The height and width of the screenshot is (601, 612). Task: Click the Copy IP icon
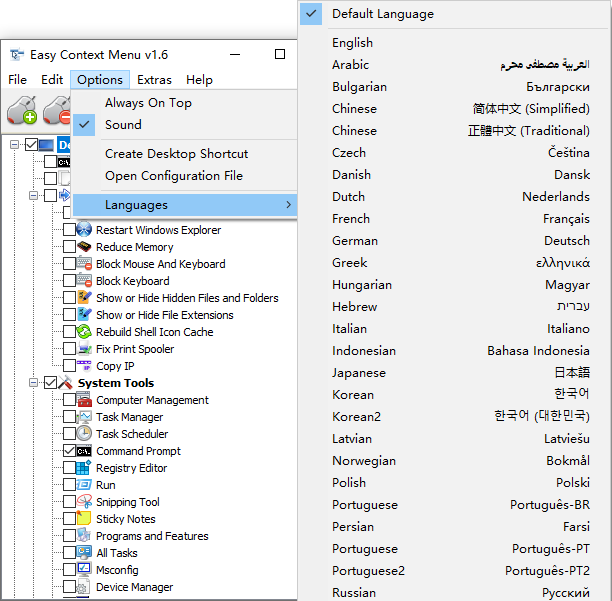tap(84, 366)
